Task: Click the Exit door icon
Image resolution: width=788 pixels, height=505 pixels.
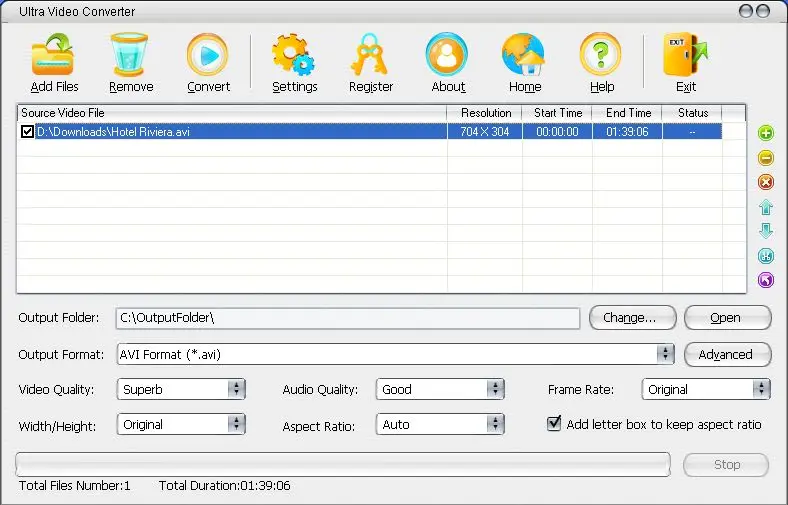Action: point(685,54)
